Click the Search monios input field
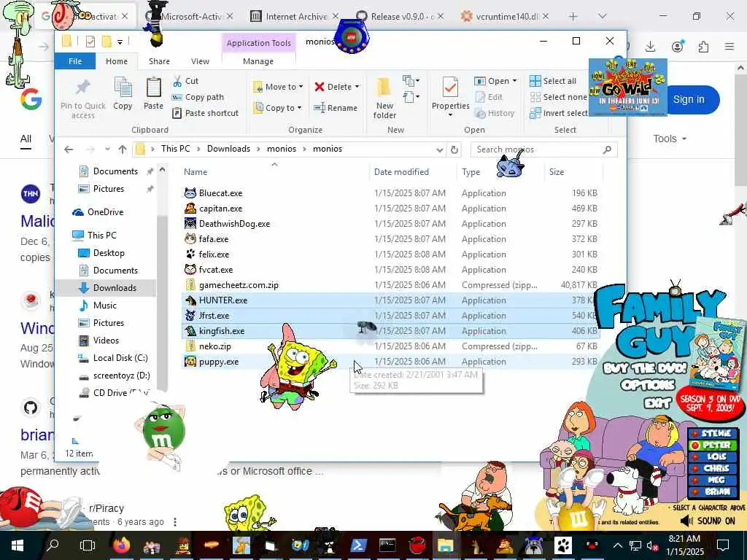The height and width of the screenshot is (560, 747). (544, 149)
